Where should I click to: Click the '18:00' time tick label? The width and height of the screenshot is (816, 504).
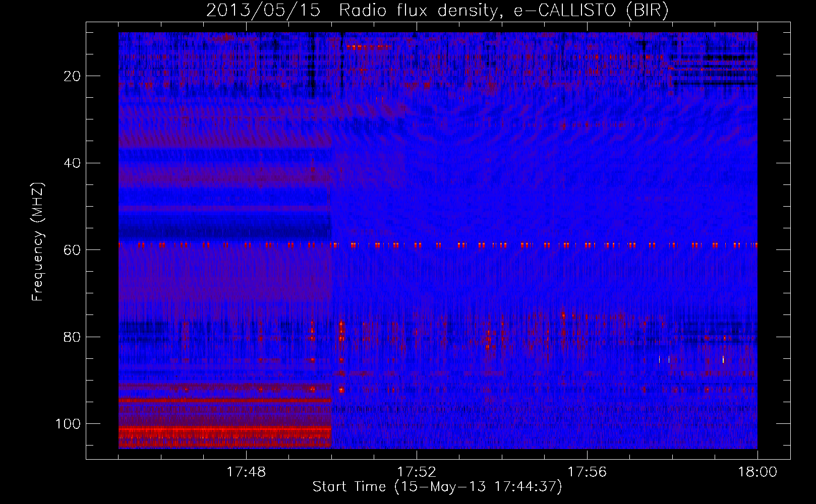click(x=757, y=472)
